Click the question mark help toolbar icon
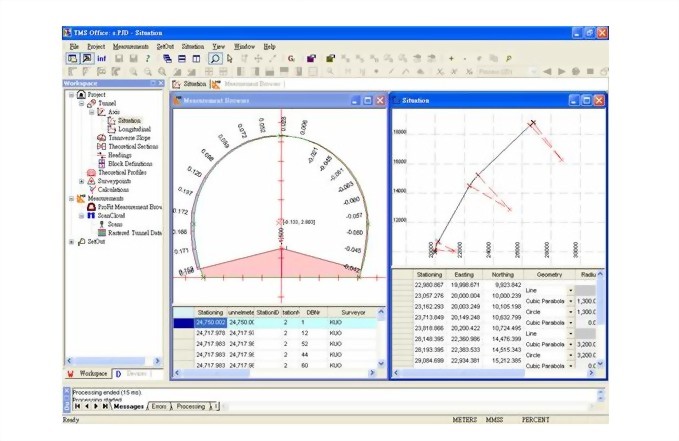 tap(148, 58)
